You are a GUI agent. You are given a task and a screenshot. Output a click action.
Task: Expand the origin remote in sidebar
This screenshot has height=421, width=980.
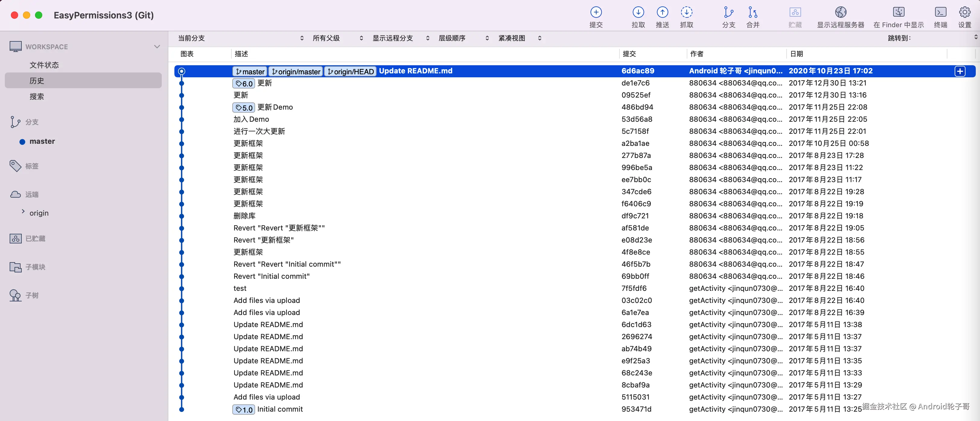click(23, 212)
